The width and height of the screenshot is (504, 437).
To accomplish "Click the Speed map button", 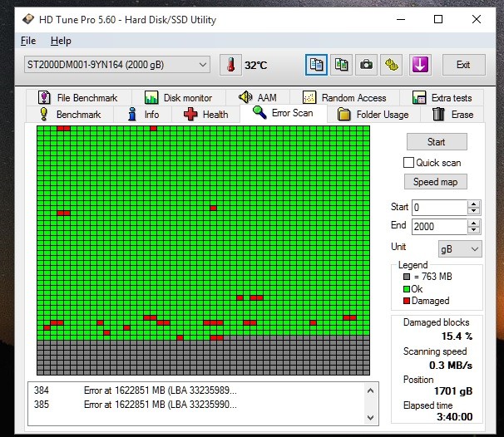I will [x=436, y=182].
